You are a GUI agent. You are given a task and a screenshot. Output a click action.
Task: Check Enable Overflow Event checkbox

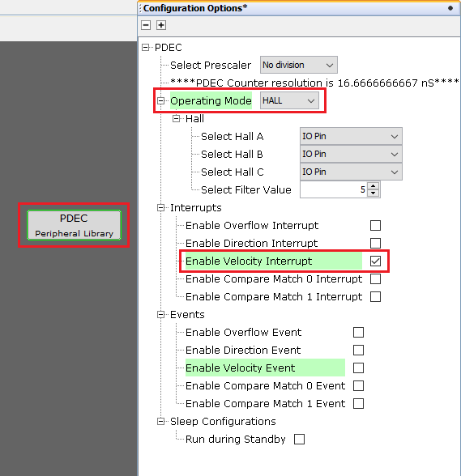(x=358, y=333)
